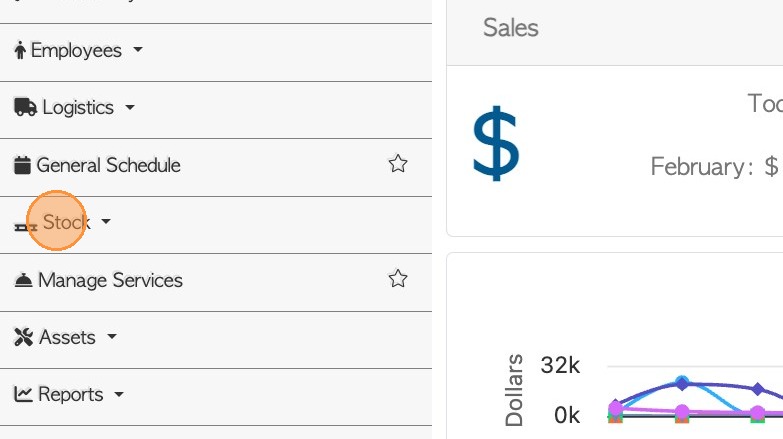783x439 pixels.
Task: Click the Stock pallet icon
Action: [25, 226]
